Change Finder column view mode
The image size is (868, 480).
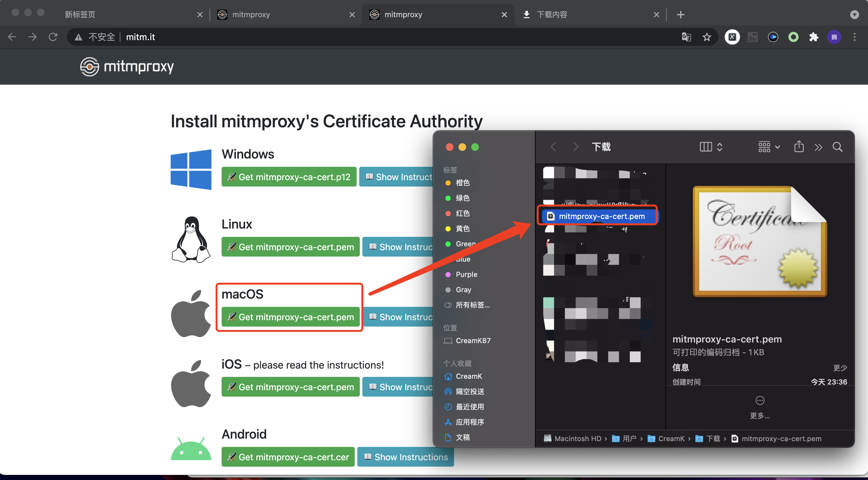(711, 147)
